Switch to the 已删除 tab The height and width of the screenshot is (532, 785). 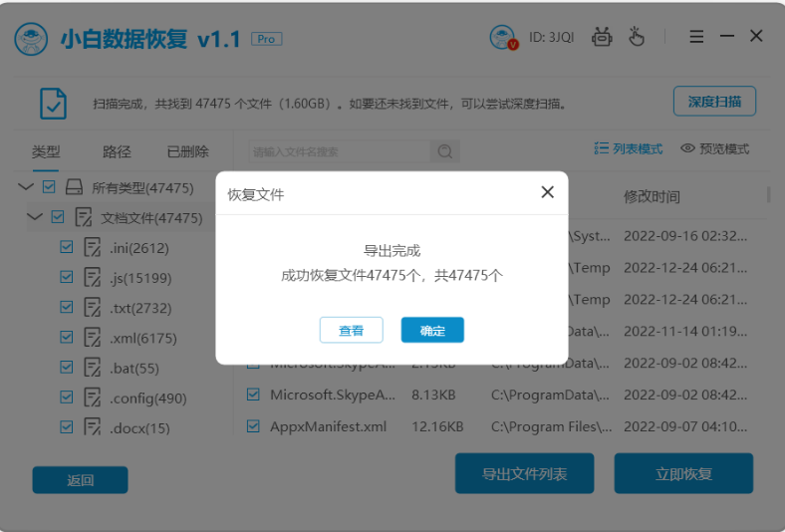[x=187, y=151]
